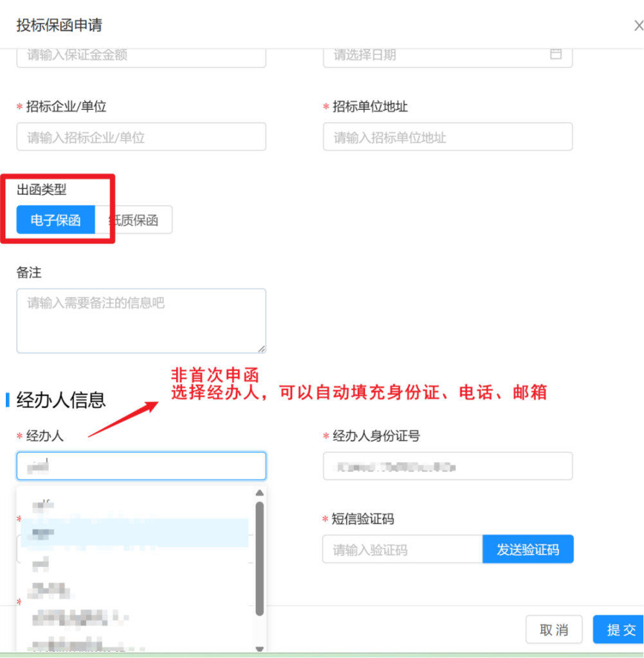
Task: Click the 招标企业/单位 input field
Action: pos(141,136)
